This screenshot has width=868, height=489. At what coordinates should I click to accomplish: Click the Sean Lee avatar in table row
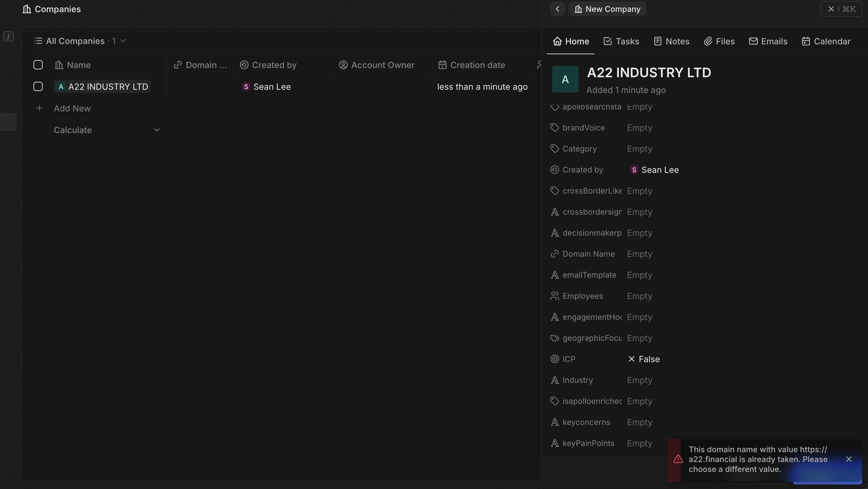pyautogui.click(x=246, y=87)
